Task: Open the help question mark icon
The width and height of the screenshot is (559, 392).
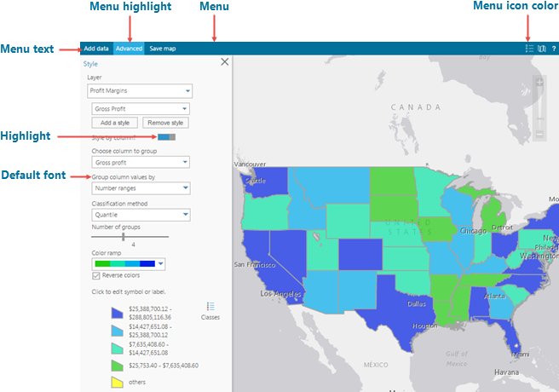Action: click(x=553, y=49)
